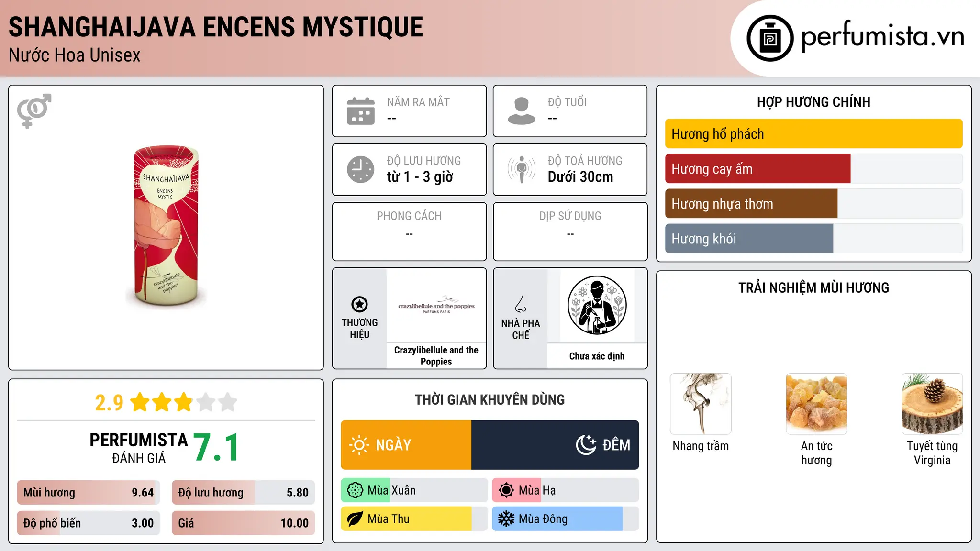Image resolution: width=980 pixels, height=551 pixels.
Task: Click the ĐỘ LƯU HƯƠNG label in the info card
Action: pos(424,161)
